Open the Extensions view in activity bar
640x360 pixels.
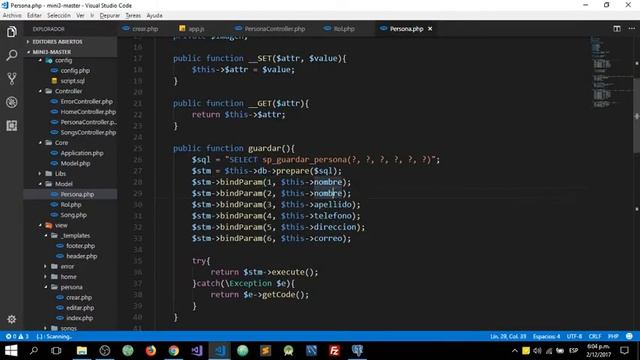(11, 126)
